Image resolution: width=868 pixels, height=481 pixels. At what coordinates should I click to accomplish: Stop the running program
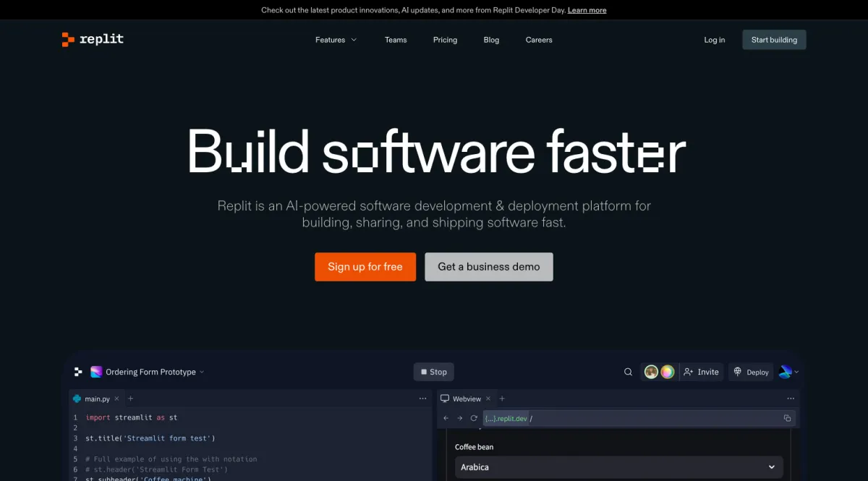point(434,372)
